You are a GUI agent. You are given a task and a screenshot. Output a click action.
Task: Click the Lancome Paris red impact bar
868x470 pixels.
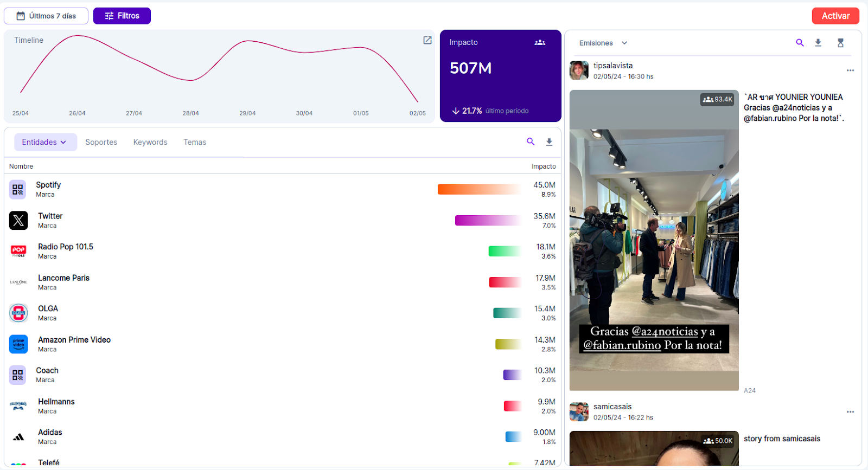[x=506, y=282]
